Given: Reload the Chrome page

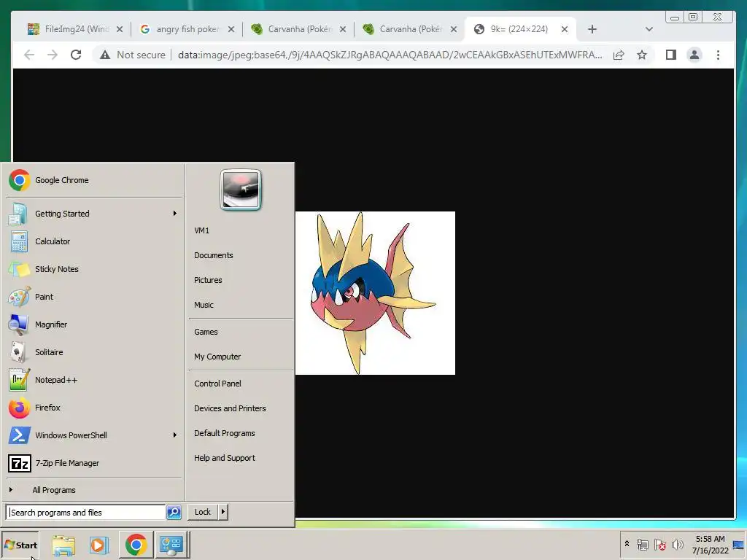Looking at the screenshot, I should tap(76, 55).
